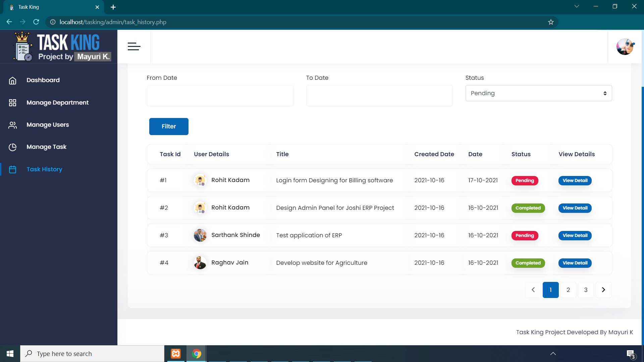Click Rohit Kadam avatar in task #2
The height and width of the screenshot is (362, 644).
click(x=200, y=208)
